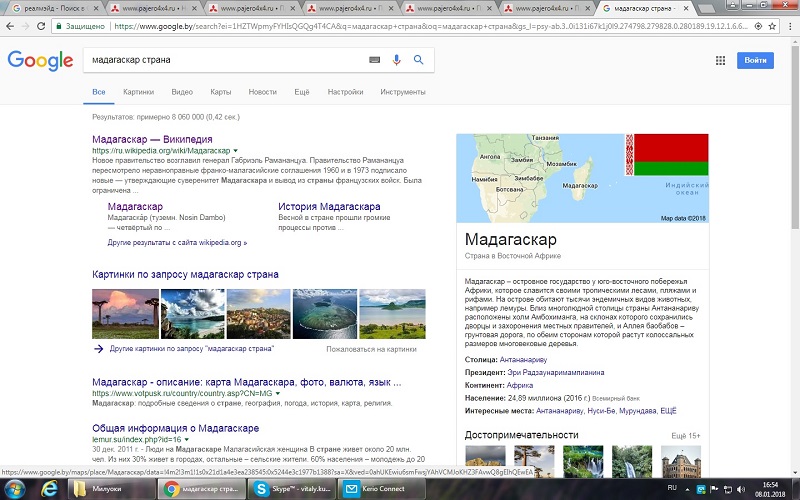Open the Мадагаскар — Википедия result

pos(151,139)
